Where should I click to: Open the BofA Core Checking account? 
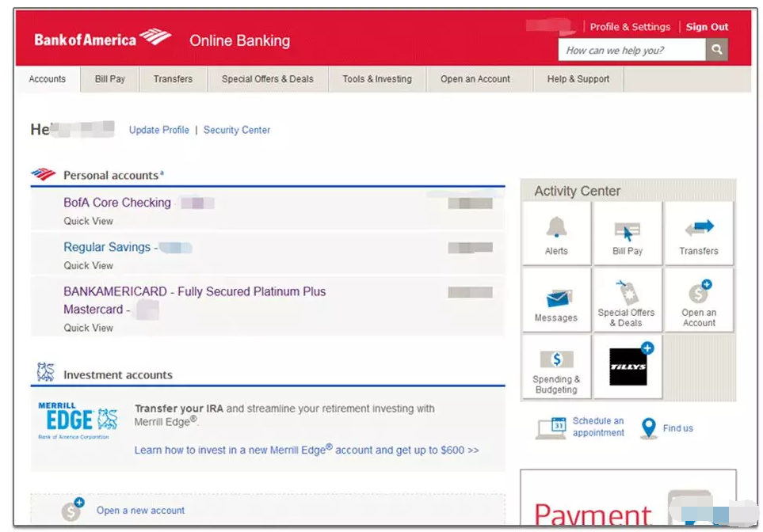click(117, 203)
